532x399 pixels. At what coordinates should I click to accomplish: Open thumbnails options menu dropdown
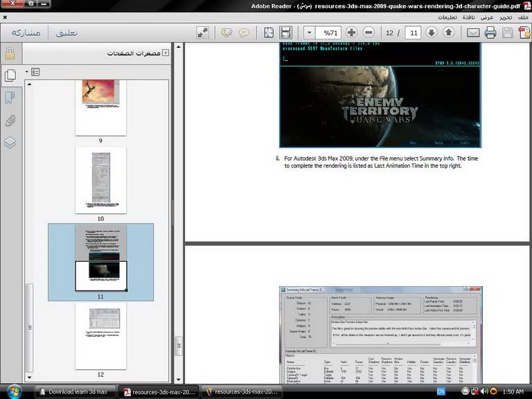pos(33,72)
